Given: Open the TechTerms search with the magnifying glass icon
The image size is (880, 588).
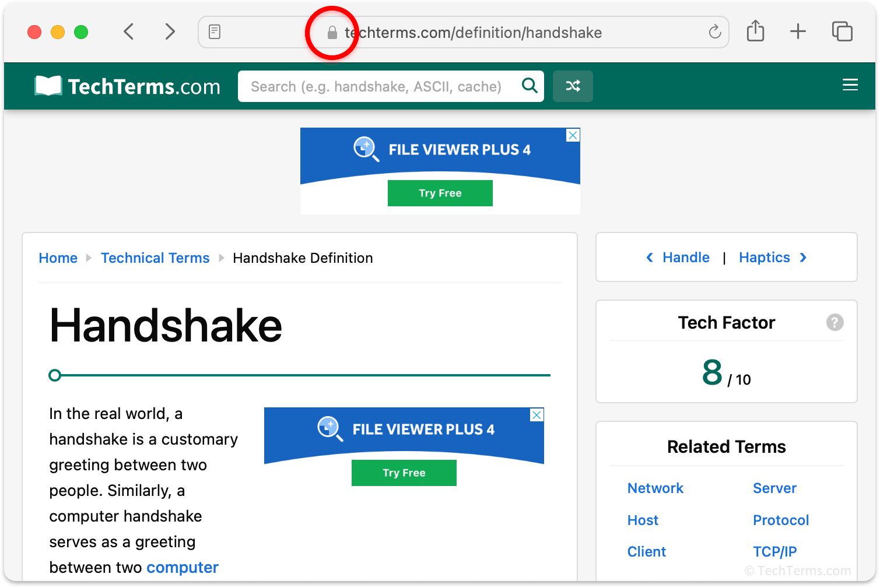Looking at the screenshot, I should pyautogui.click(x=530, y=86).
